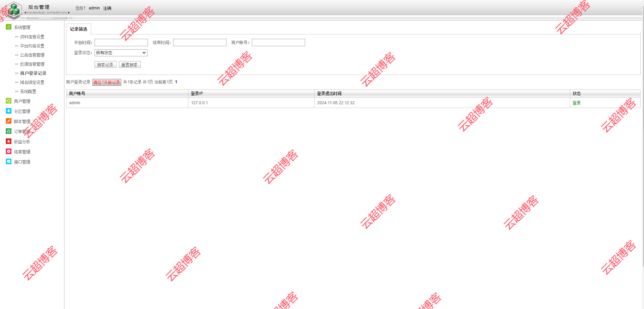Click the 状态 column header
The height and width of the screenshot is (309, 644).
coord(605,93)
